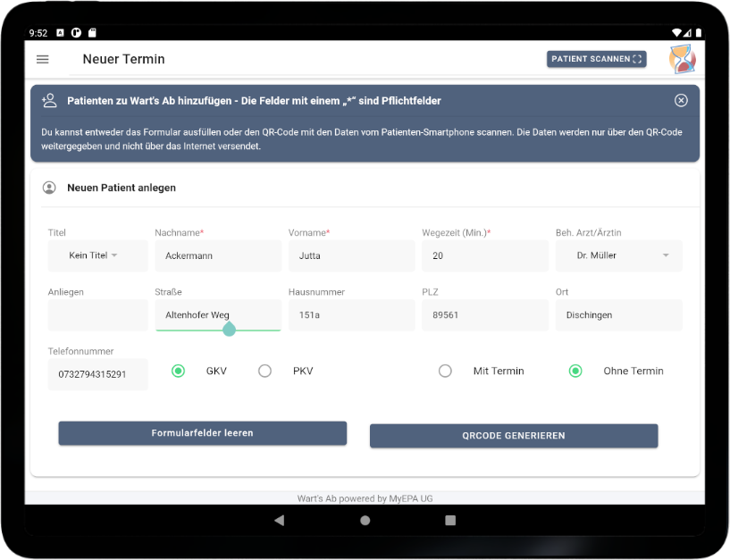Tap the Android home button
730x560 pixels.
coord(365,520)
